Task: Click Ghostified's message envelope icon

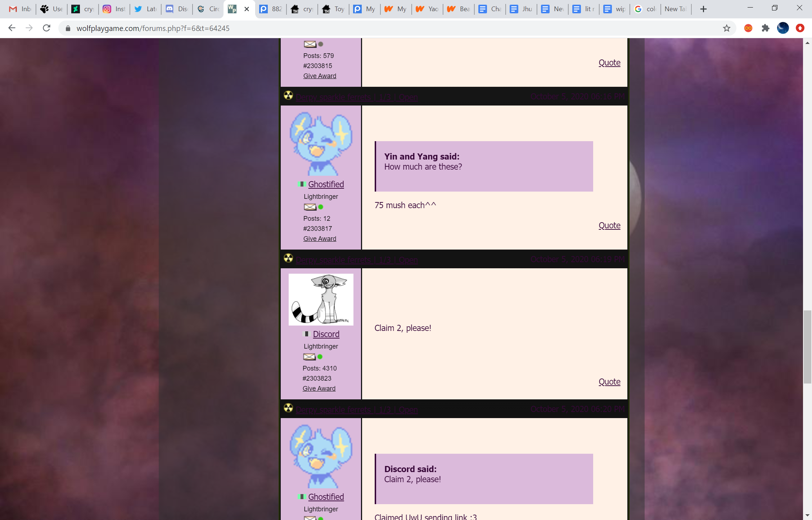Action: [x=310, y=207]
